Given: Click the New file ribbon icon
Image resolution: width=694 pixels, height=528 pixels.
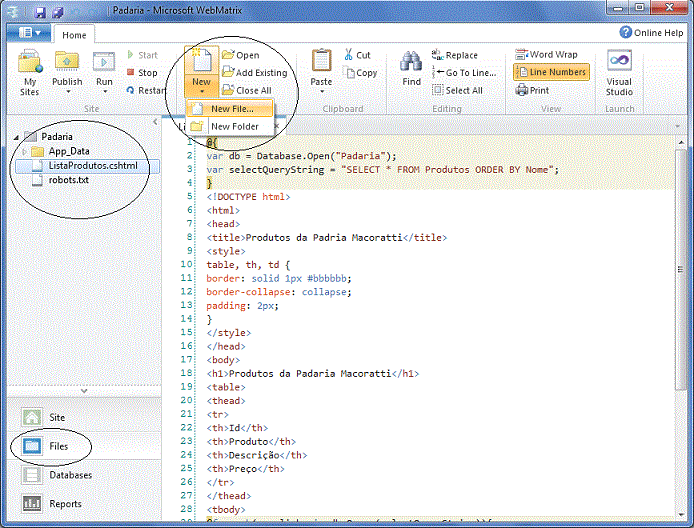Looking at the screenshot, I should (201, 62).
